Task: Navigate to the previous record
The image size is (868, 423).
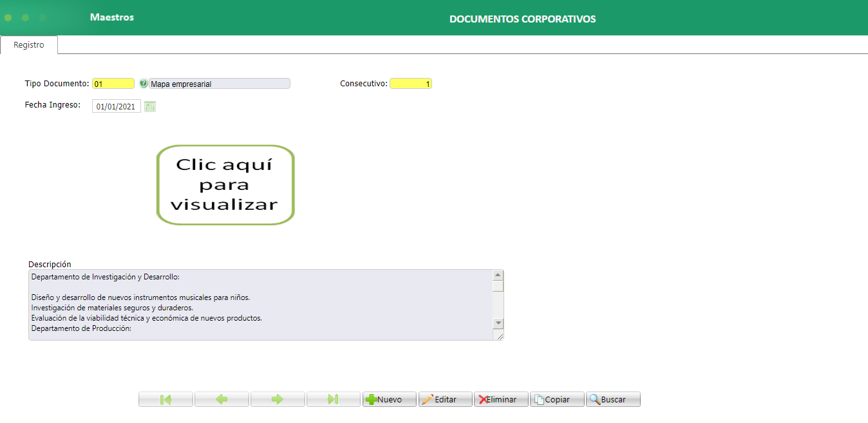Action: pos(221,399)
